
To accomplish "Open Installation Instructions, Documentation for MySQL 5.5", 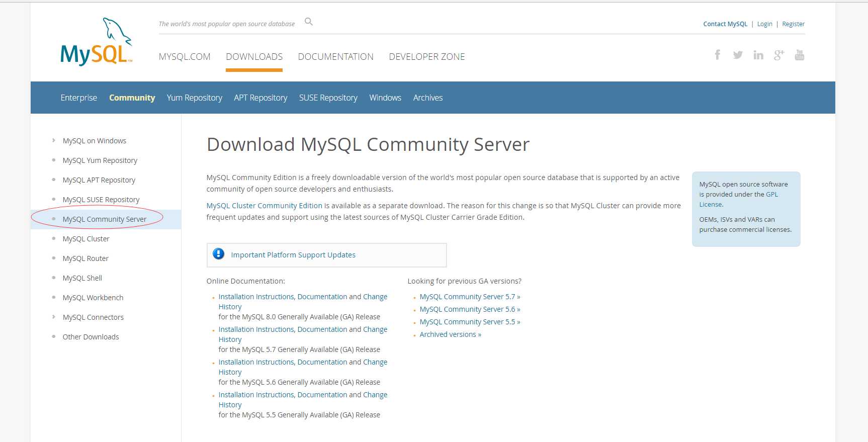I will click(x=283, y=395).
